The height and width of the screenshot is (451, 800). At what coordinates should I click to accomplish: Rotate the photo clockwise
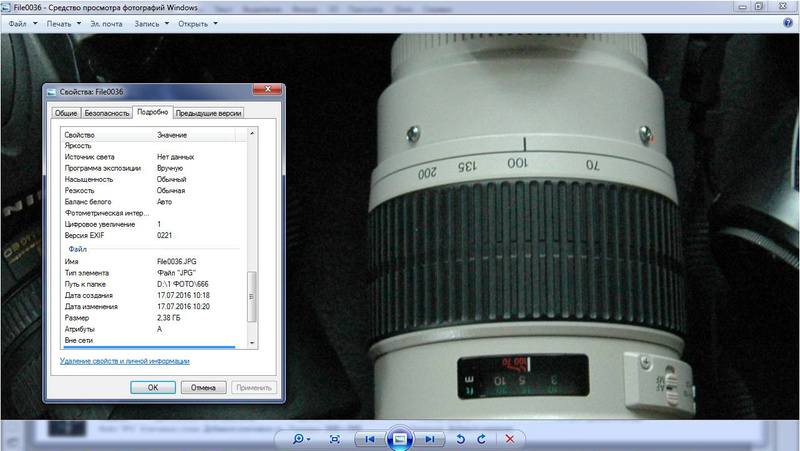click(482, 439)
